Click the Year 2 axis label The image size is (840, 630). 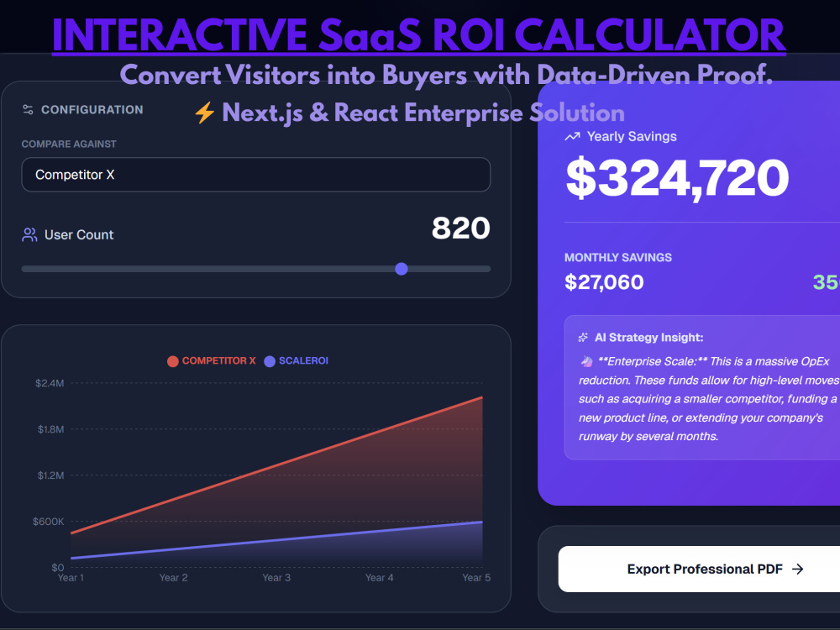(x=174, y=578)
